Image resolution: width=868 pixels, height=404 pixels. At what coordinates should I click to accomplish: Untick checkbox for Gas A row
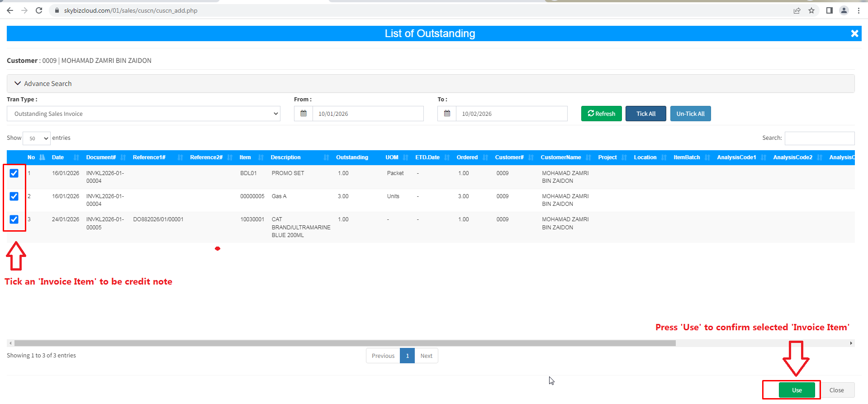(x=14, y=196)
